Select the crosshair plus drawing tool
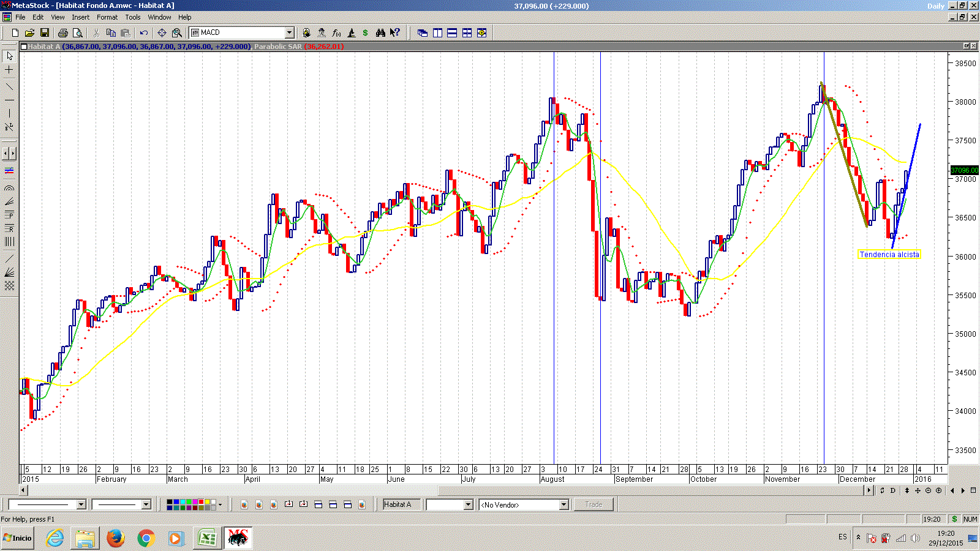Screen dimensions: 980x551 click(9, 70)
